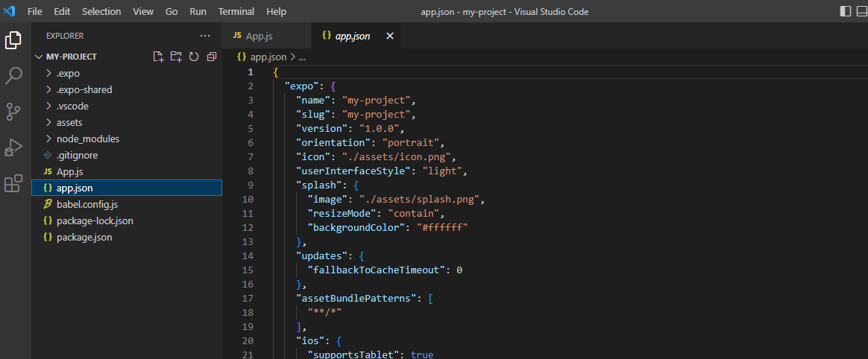Open the Selection menu
Image resolution: width=868 pixels, height=359 pixels.
(102, 11)
